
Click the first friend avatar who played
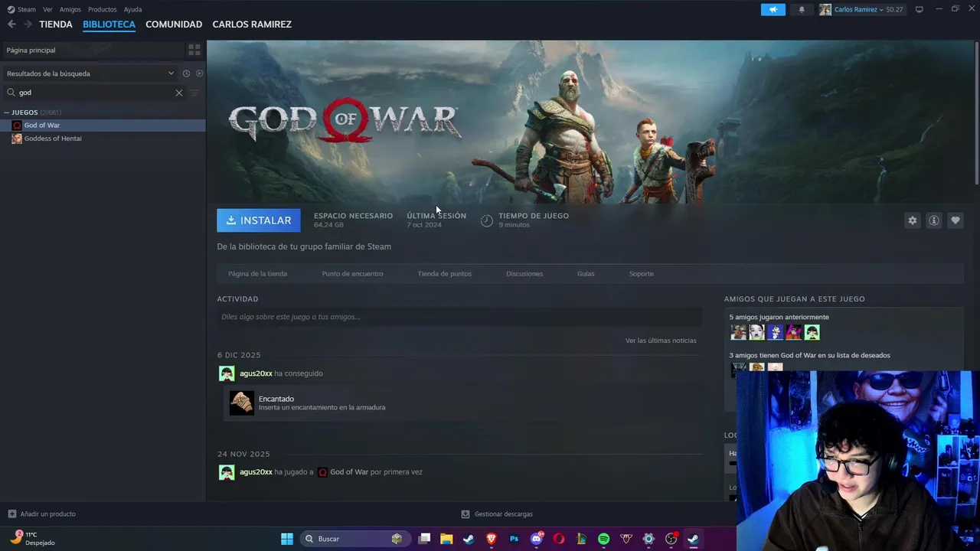pos(738,332)
